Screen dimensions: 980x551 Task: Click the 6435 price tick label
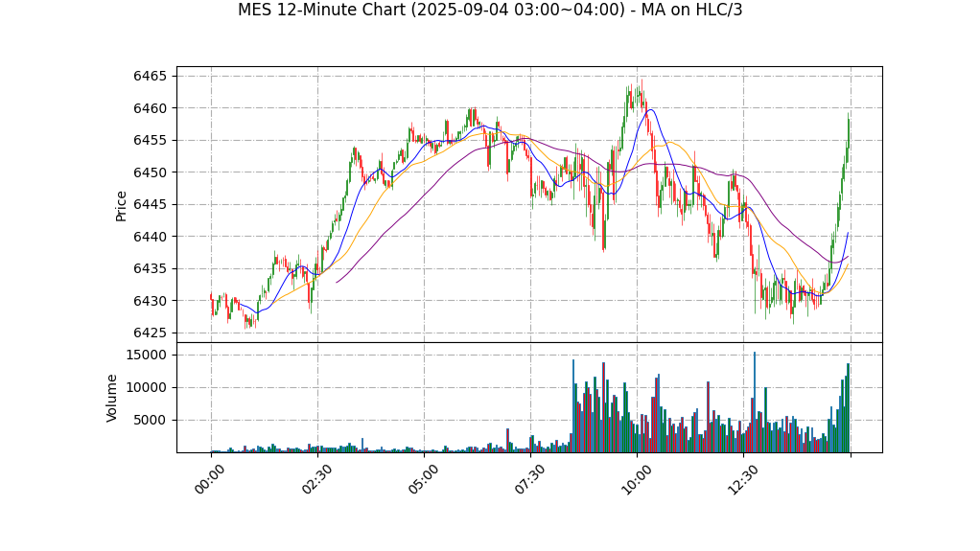[x=150, y=269]
